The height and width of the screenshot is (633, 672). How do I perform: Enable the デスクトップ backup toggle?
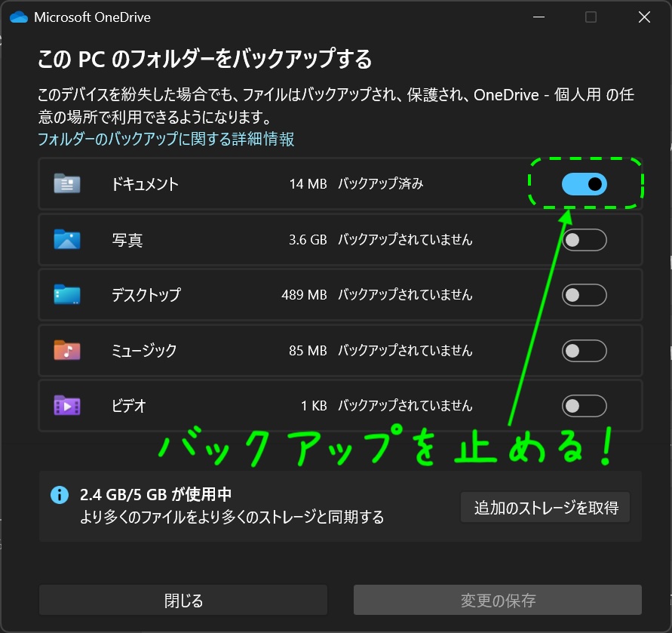click(x=585, y=295)
